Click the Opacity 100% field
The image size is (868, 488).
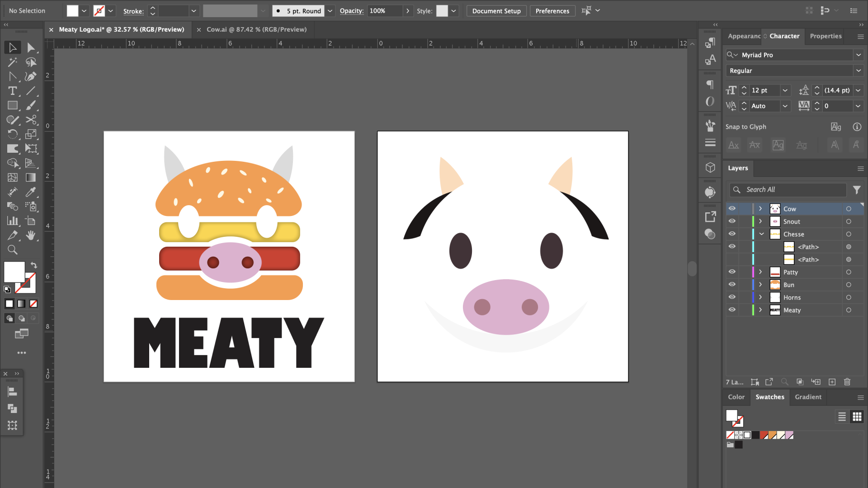[x=385, y=11]
